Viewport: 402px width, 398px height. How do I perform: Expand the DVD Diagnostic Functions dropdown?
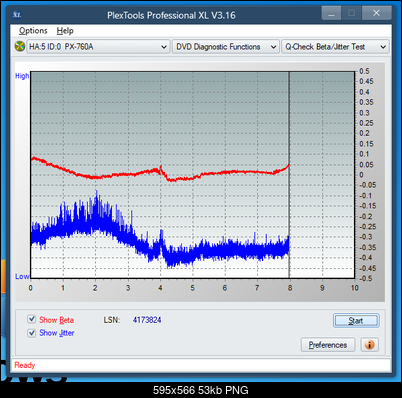226,47
